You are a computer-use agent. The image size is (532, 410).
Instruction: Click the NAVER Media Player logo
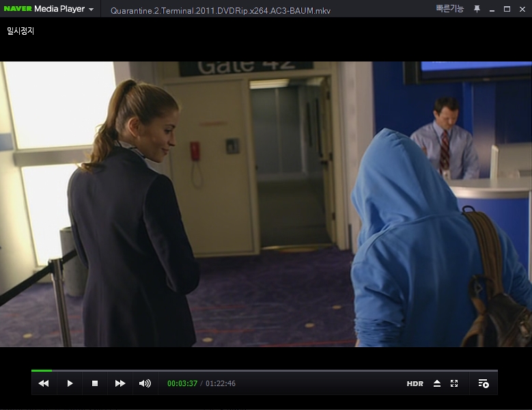point(44,9)
